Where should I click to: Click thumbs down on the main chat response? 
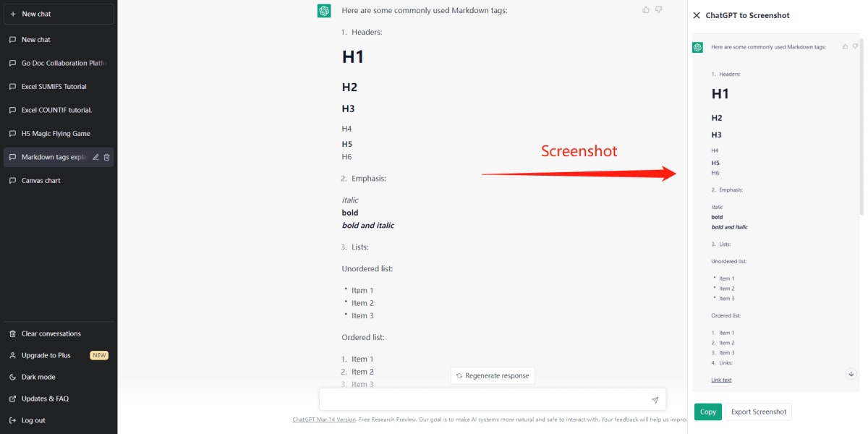click(x=659, y=9)
